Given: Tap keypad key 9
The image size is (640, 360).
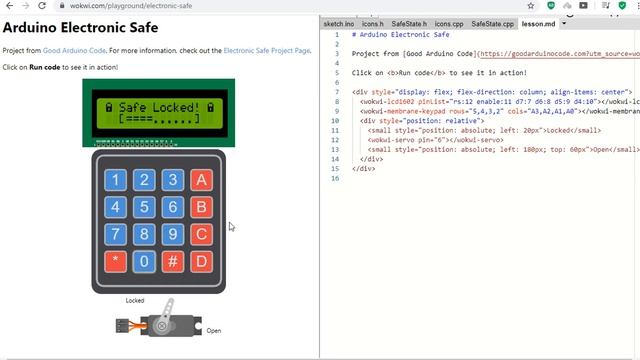Looking at the screenshot, I should [x=173, y=234].
